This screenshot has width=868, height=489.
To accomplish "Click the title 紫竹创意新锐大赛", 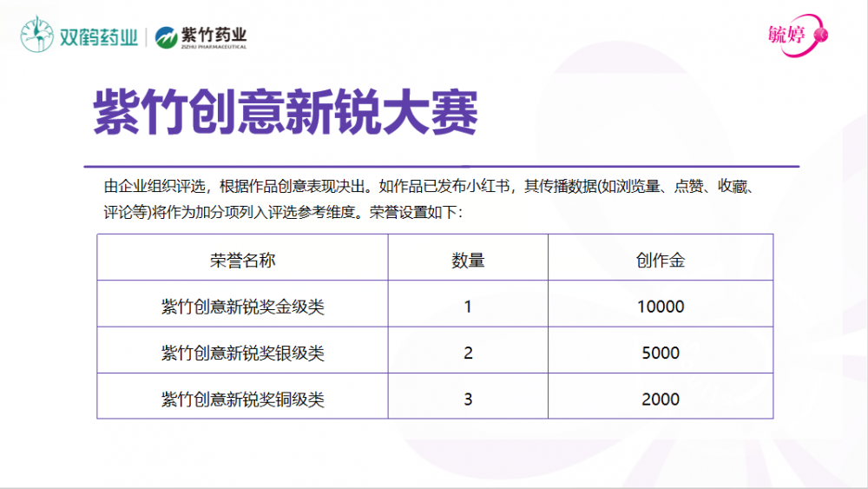I will coord(285,111).
